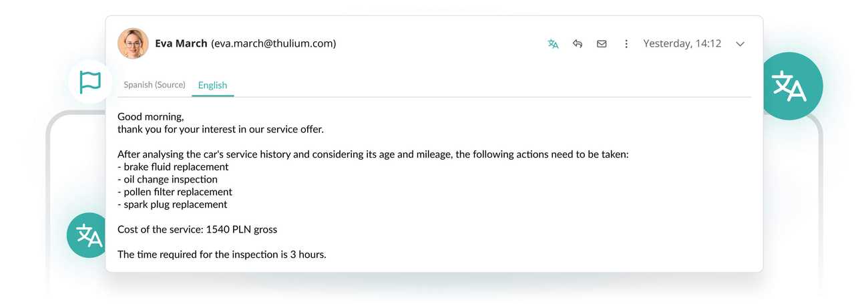
Task: Select the English translation tab
Action: (212, 85)
